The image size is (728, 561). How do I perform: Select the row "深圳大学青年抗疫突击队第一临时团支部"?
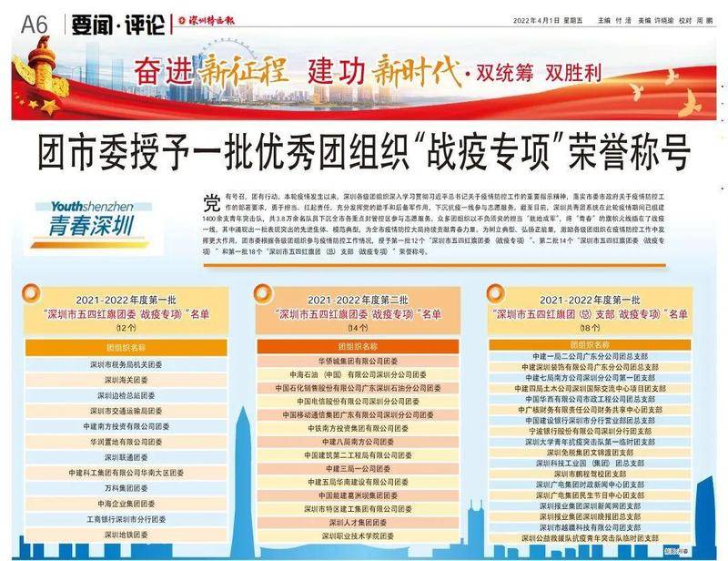pyautogui.click(x=590, y=442)
